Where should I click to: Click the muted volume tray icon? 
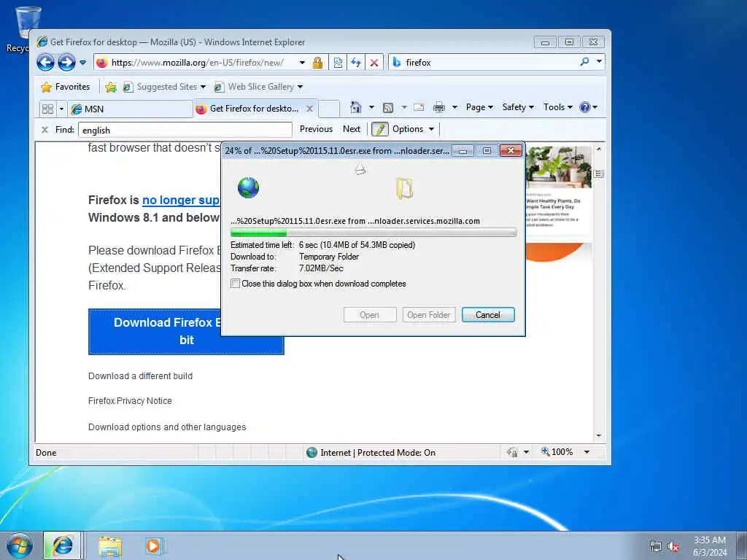pyautogui.click(x=673, y=547)
